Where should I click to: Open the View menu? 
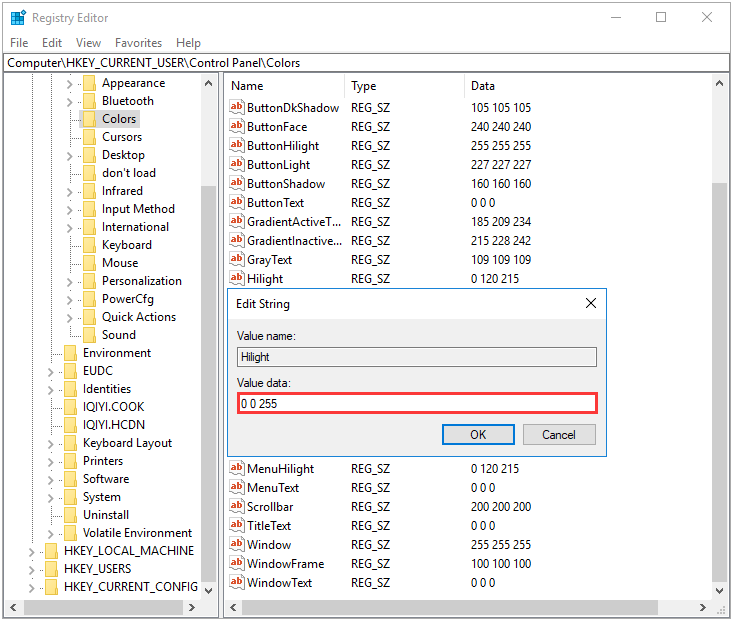tap(88, 43)
